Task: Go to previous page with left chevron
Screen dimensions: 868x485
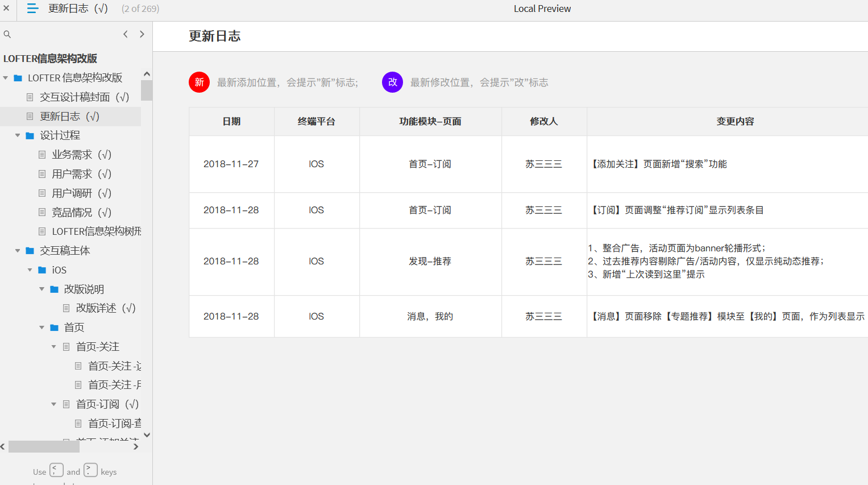Action: [126, 34]
